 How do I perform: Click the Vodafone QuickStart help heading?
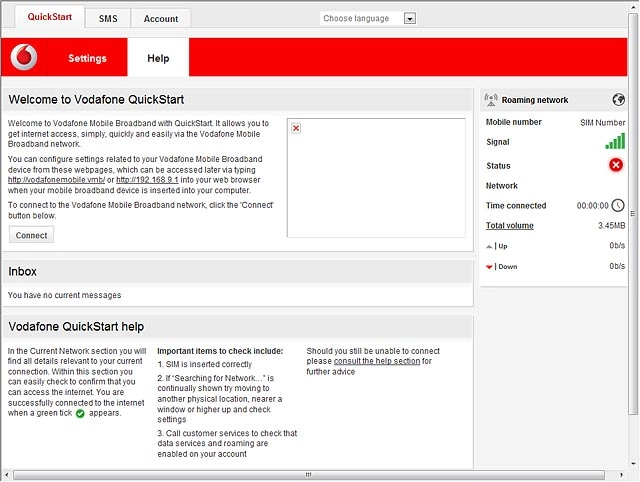(76, 327)
